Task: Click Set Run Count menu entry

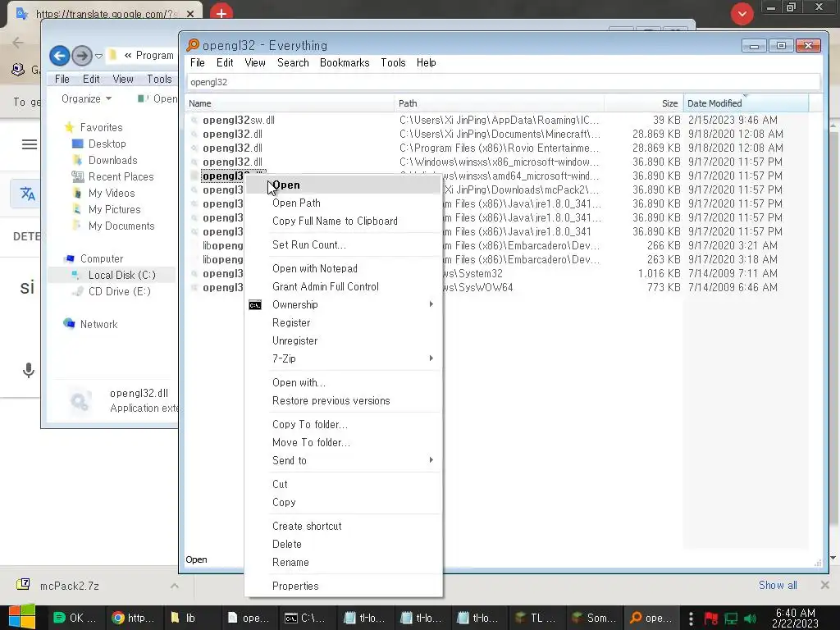Action: (343, 244)
